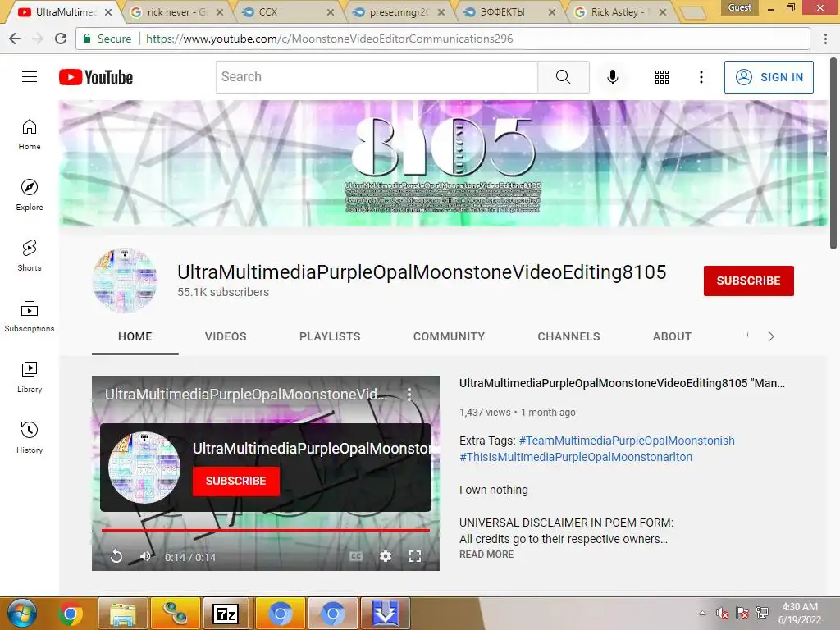This screenshot has width=840, height=630.
Task: Switch to the COMMUNITY channel tab
Action: click(x=449, y=336)
